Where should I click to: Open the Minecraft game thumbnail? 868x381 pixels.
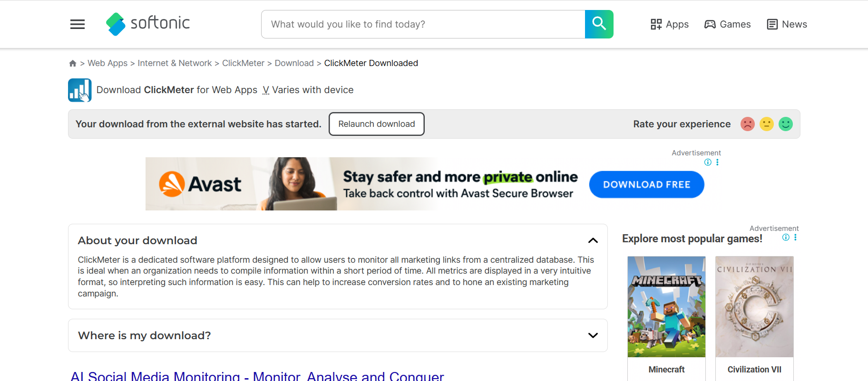[666, 307]
